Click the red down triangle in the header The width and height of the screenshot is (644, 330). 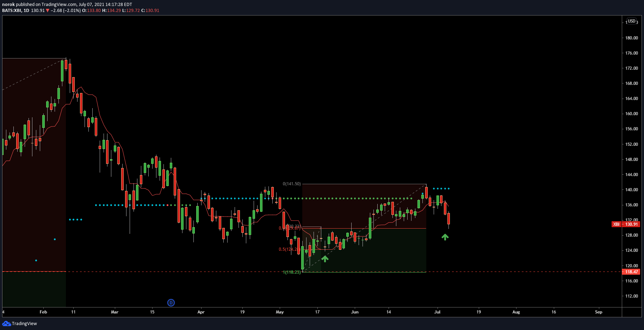tap(48, 11)
